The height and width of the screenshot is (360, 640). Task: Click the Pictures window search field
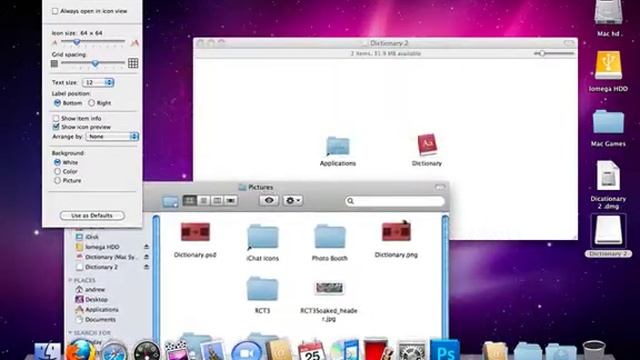coord(395,201)
